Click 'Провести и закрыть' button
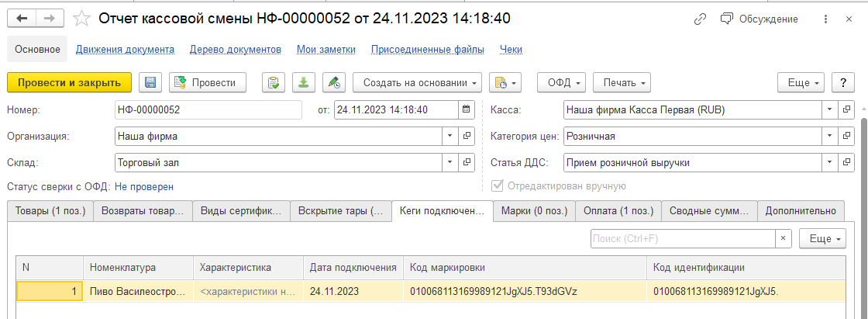This screenshot has width=868, height=319. tap(69, 82)
